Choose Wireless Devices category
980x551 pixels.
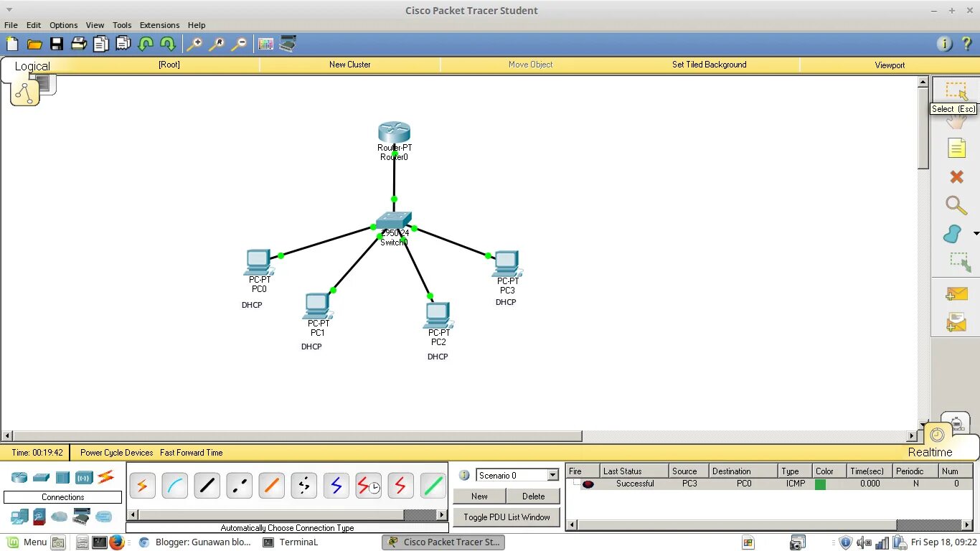tap(85, 477)
